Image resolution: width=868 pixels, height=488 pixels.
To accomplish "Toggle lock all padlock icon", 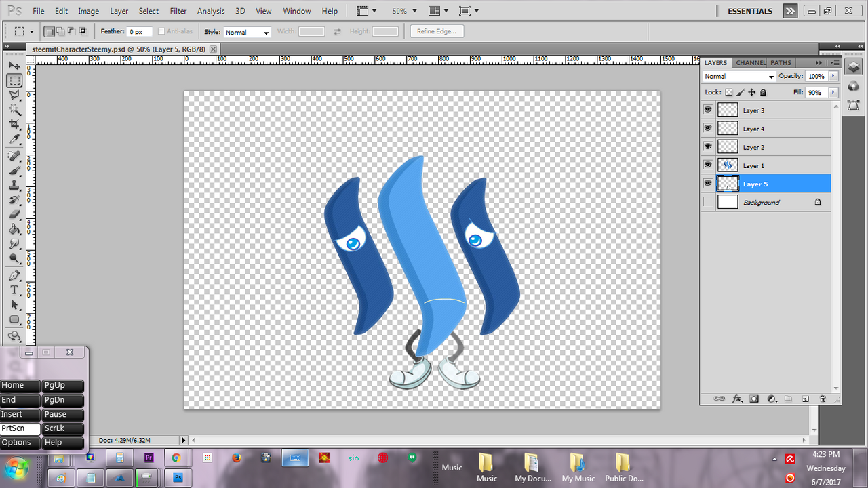I will click(x=763, y=92).
